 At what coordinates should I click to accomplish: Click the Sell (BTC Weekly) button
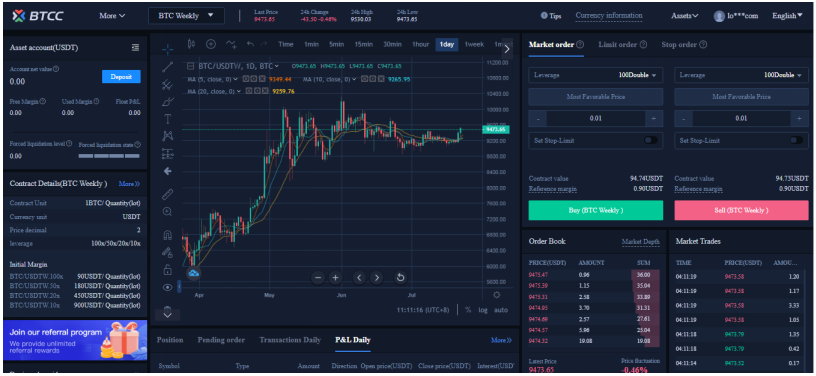point(742,210)
